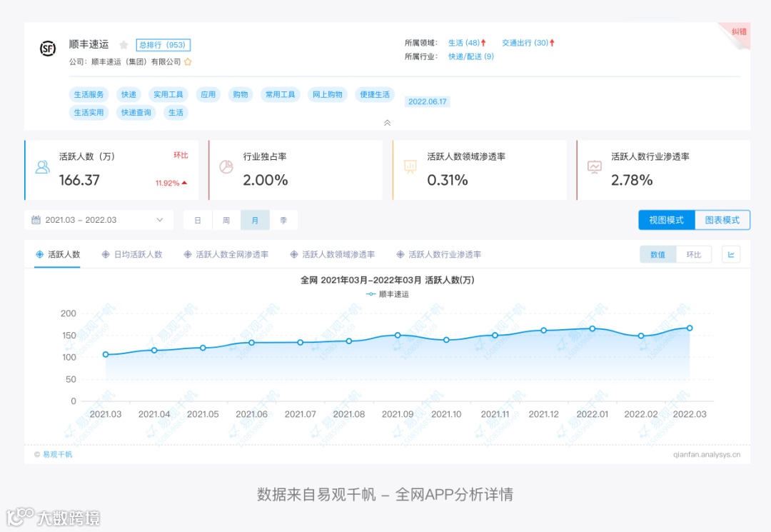Open the 生活 (48) domain link
771x532 pixels.
[464, 43]
